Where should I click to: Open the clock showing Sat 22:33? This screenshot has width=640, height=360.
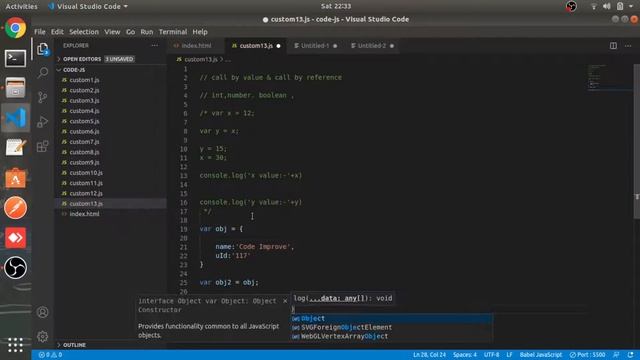pos(336,6)
